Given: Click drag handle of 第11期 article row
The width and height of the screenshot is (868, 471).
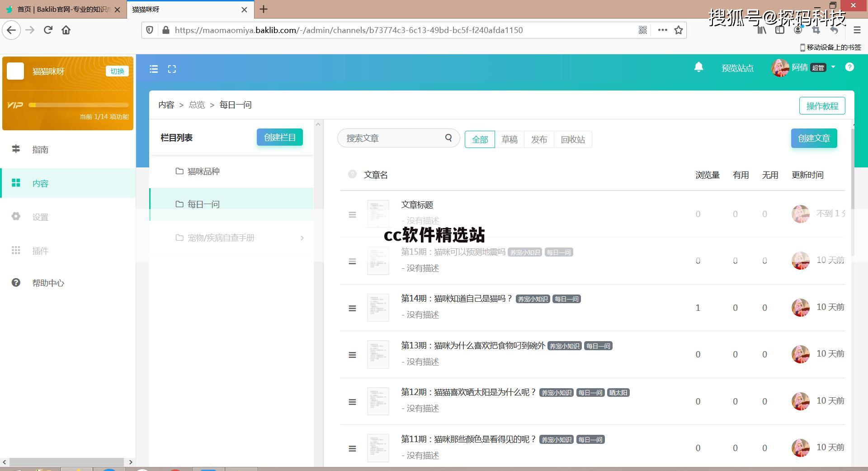Looking at the screenshot, I should (x=352, y=449).
